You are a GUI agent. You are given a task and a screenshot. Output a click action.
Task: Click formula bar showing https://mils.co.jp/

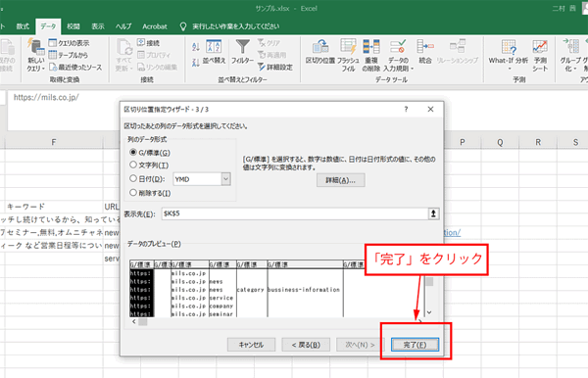pos(46,97)
